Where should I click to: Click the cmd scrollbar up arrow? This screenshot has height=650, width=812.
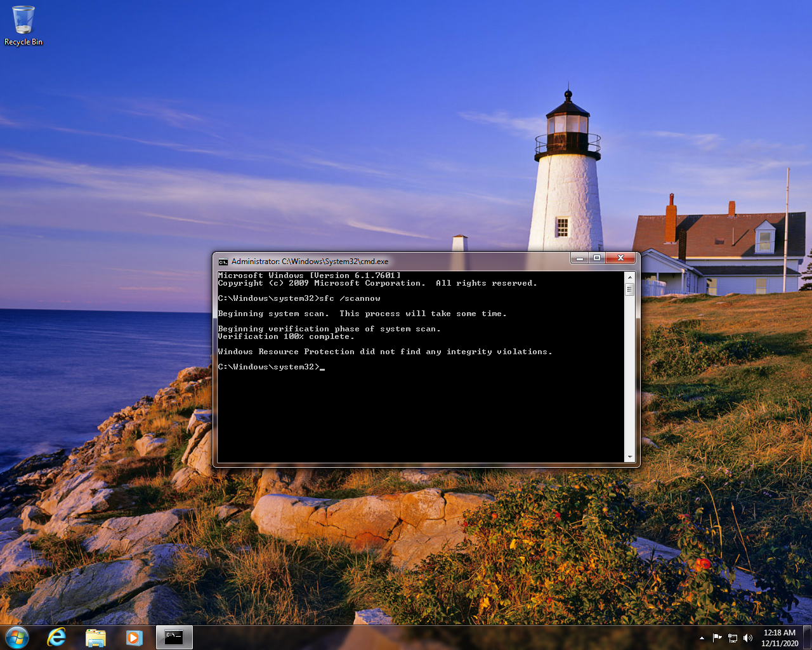630,277
